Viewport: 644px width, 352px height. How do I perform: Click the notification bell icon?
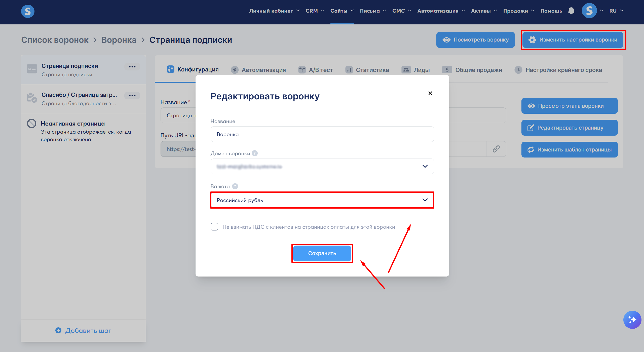click(571, 11)
